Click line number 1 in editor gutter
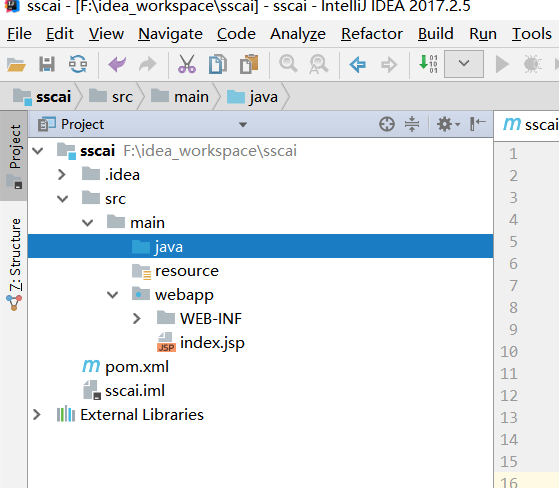This screenshot has height=488, width=559. pos(513,154)
